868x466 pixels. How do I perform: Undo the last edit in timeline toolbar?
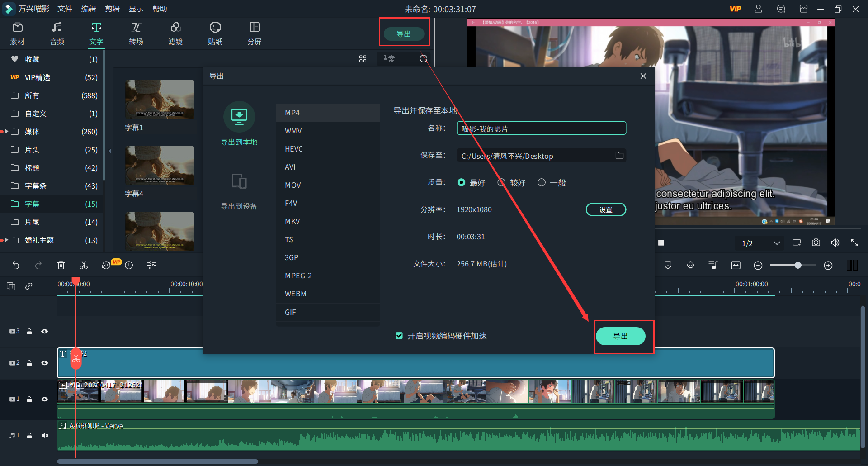[16, 266]
